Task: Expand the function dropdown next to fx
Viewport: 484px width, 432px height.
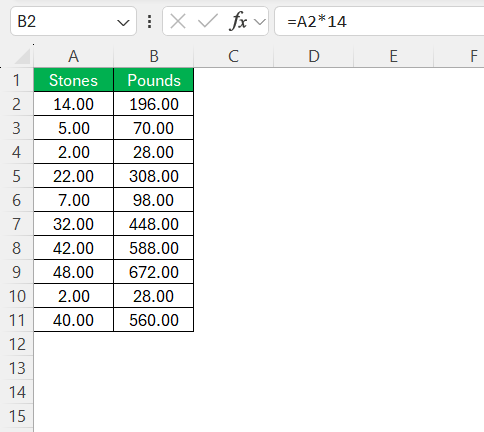Action: point(260,22)
